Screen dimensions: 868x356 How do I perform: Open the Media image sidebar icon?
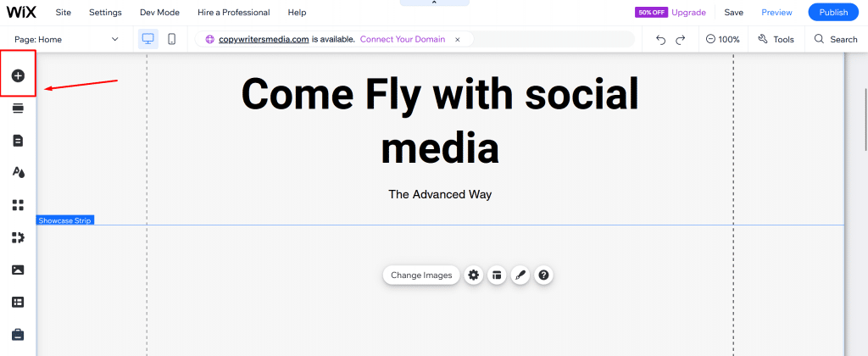18,270
